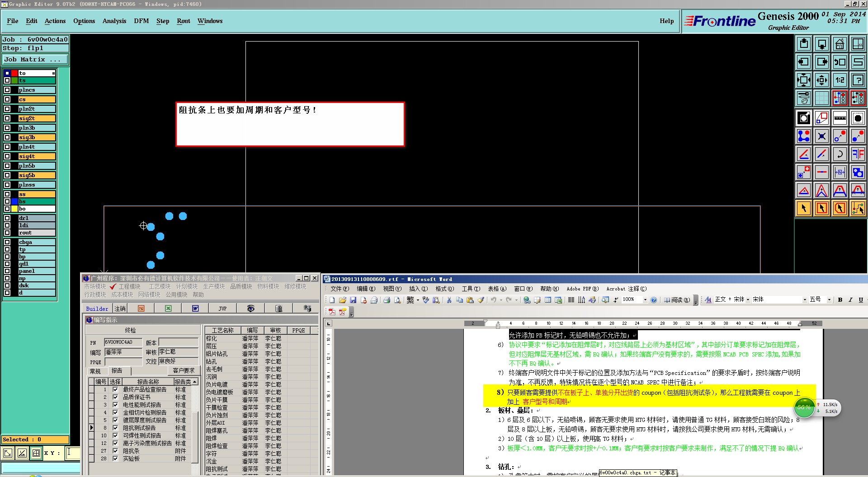Open the 繁 conversion dropdown arrow
868x477 pixels.
tap(418, 300)
